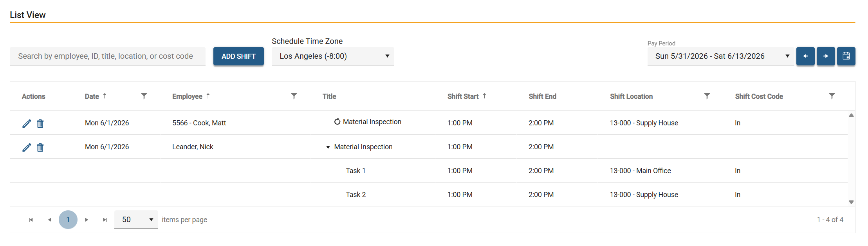Click Task 1 cost code 'In'

point(738,171)
